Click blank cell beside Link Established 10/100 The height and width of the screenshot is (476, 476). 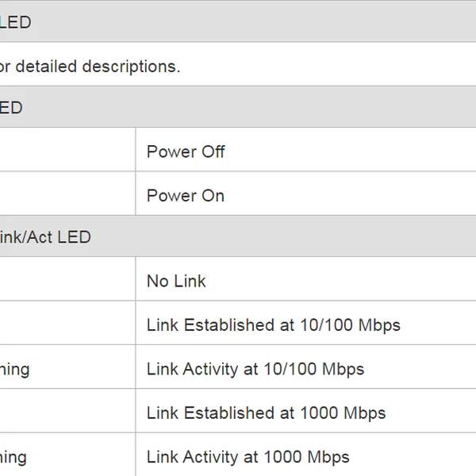pyautogui.click(x=67, y=325)
